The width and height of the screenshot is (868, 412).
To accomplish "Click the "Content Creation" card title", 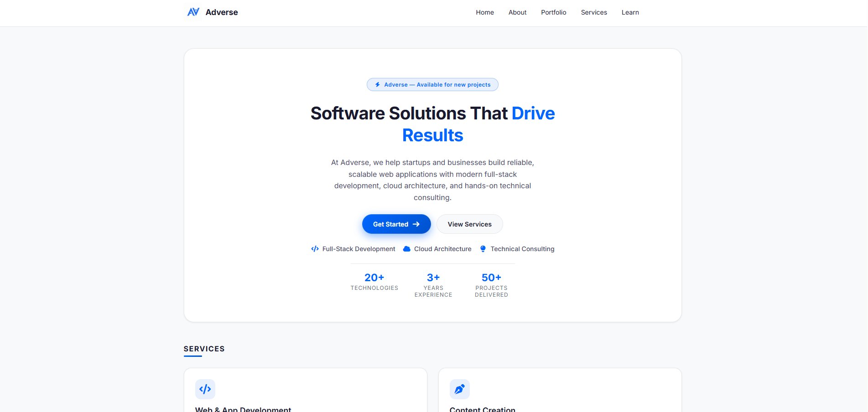I will coord(483,409).
